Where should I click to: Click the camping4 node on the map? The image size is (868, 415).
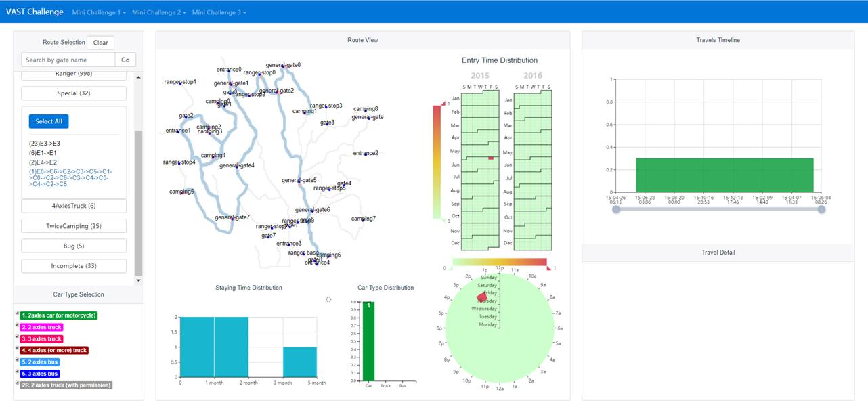[x=213, y=156]
